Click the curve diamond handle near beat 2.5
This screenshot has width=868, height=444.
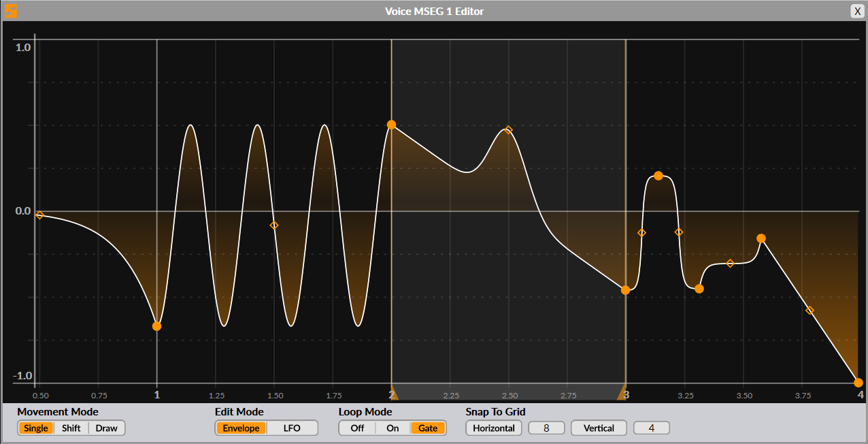(x=508, y=130)
